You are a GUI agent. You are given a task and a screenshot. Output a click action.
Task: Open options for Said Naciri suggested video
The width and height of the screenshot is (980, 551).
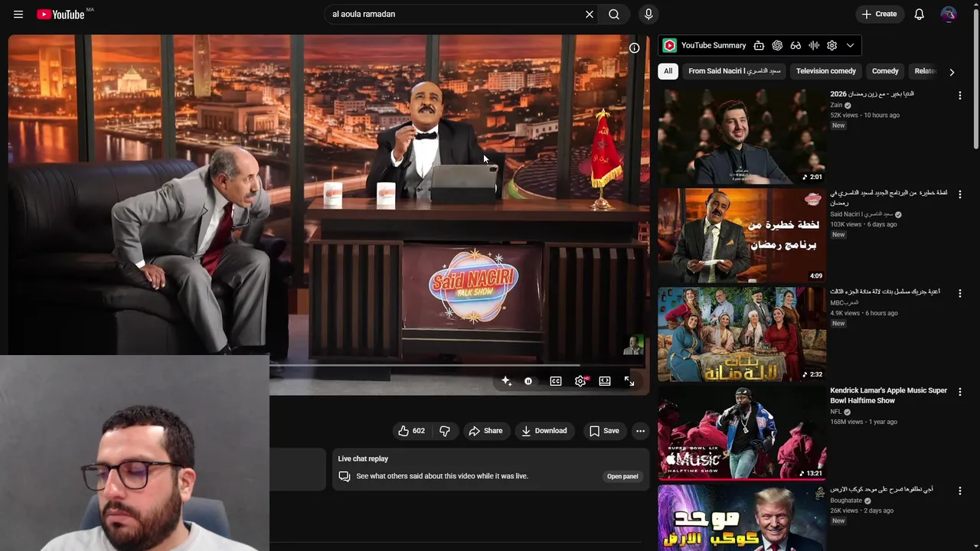coord(959,194)
